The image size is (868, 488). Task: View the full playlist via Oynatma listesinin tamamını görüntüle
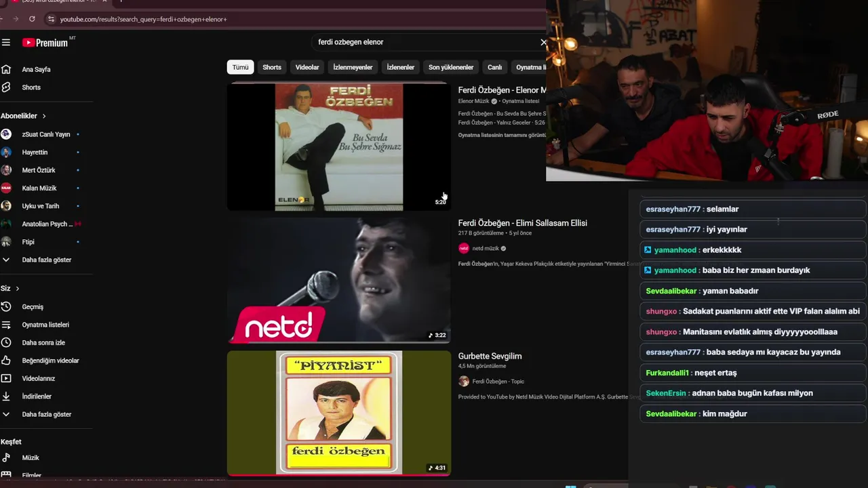pyautogui.click(x=502, y=135)
